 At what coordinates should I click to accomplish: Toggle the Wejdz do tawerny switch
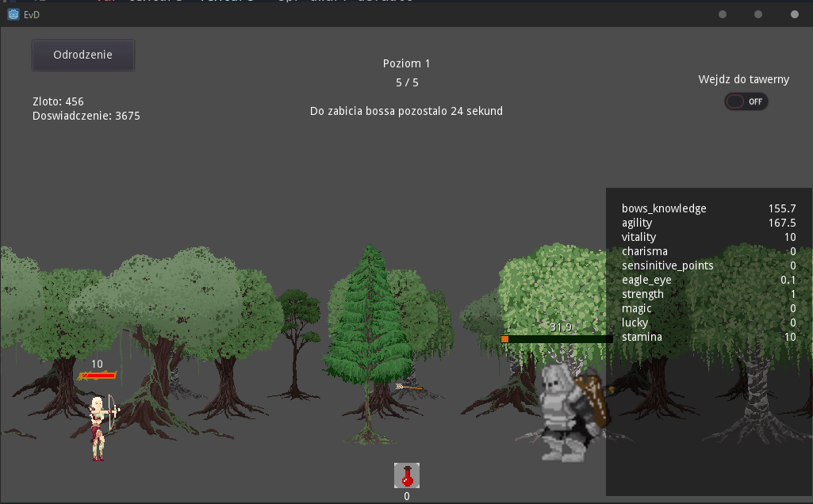tap(746, 101)
